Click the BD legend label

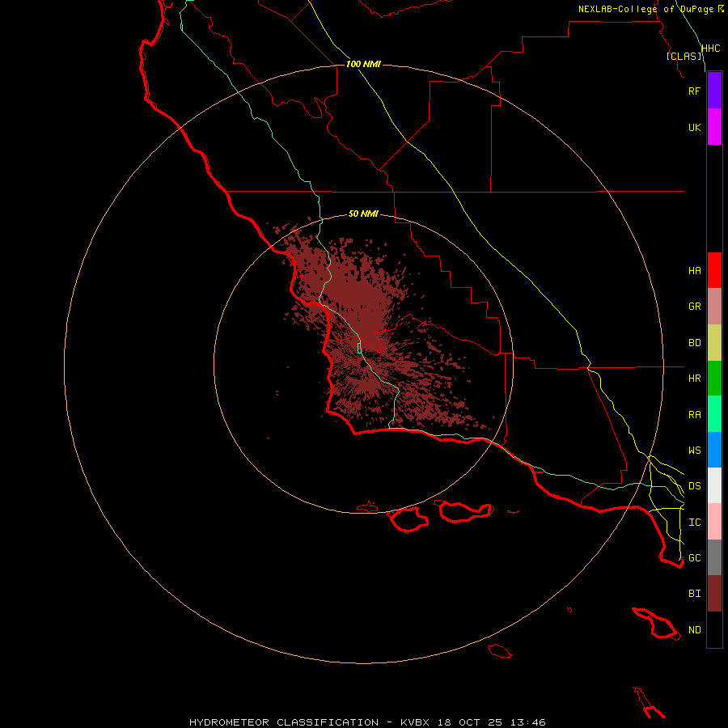(694, 343)
